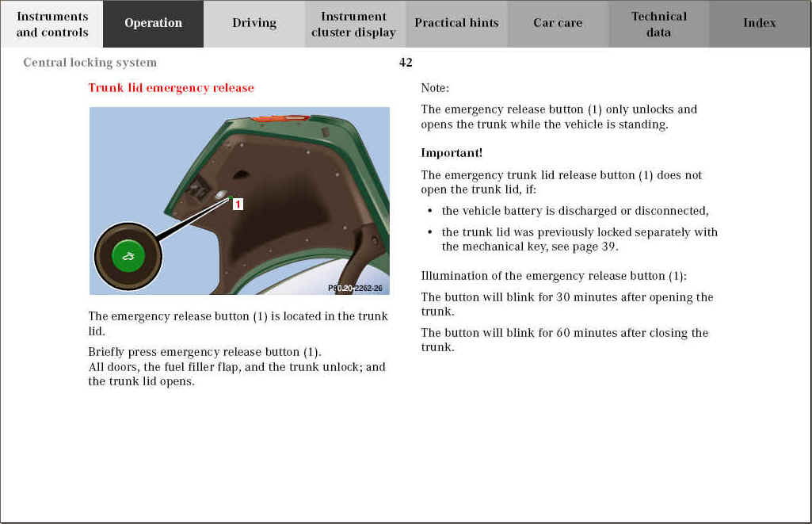Click the sentence about blinking for 60 minutes
812x524 pixels.
click(x=564, y=339)
